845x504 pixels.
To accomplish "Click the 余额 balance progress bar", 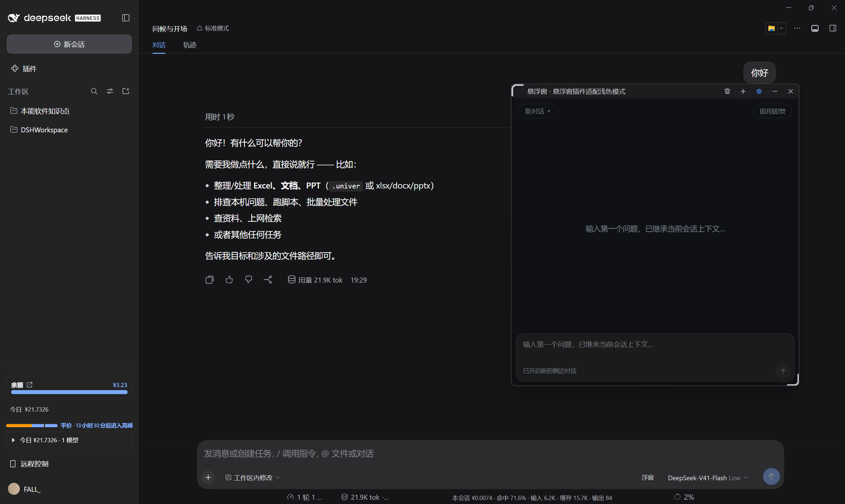I will pyautogui.click(x=69, y=392).
